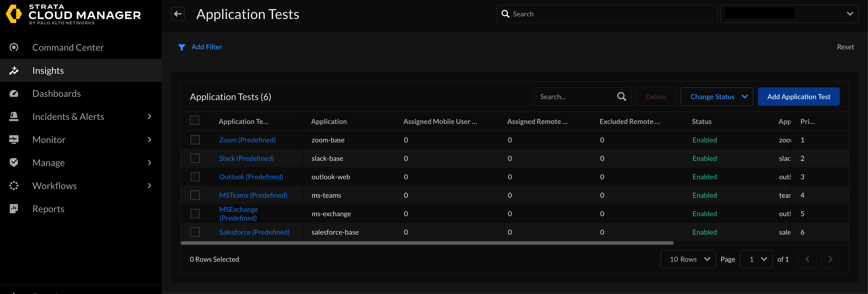Screen dimensions: 868x294
Task: Open the Monitor menu item
Action: [x=49, y=140]
